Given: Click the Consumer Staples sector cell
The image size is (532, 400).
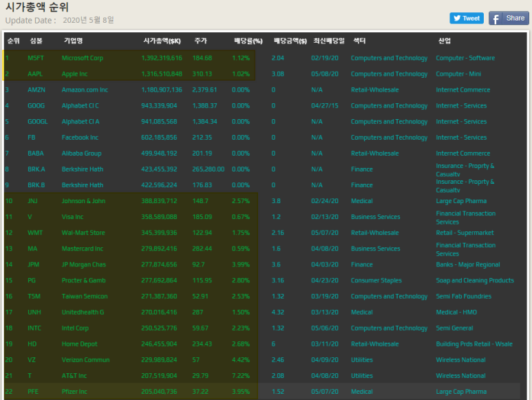Looking at the screenshot, I should tap(375, 281).
